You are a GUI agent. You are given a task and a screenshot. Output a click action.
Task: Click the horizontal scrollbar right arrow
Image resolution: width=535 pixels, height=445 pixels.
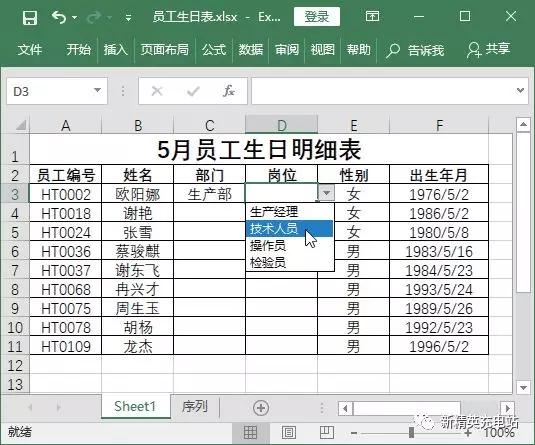tap(508, 408)
